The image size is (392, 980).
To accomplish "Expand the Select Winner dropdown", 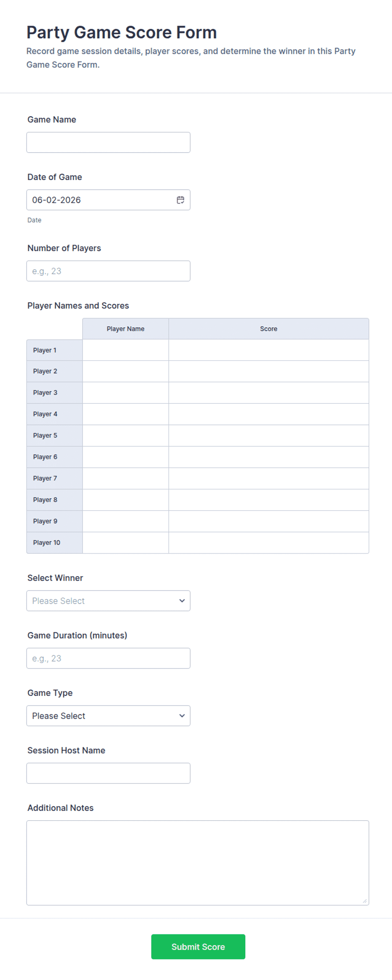I will [108, 601].
